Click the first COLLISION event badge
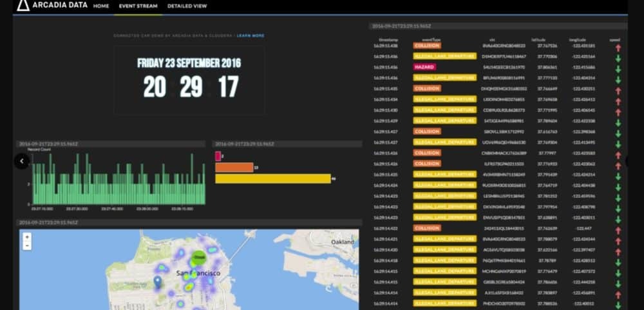The height and width of the screenshot is (310, 644). [x=427, y=46]
